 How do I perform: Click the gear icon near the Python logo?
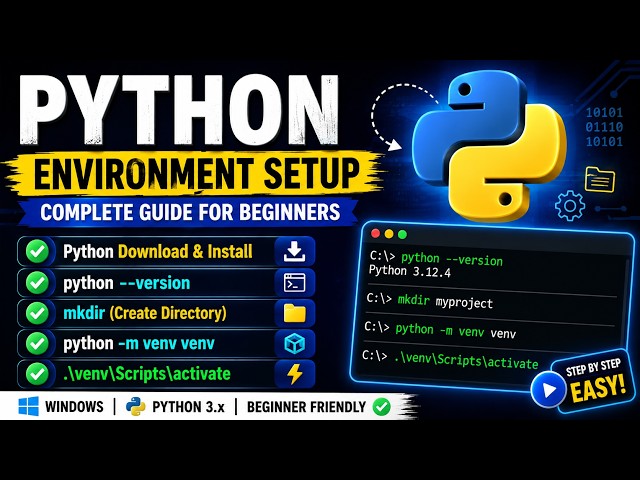pyautogui.click(x=570, y=205)
